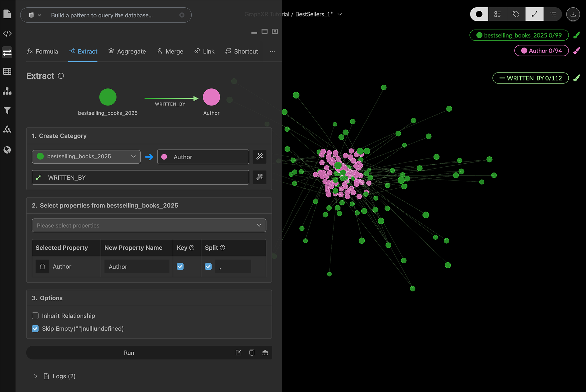Uncheck Skip Empty option
Screen dimensions: 586x392
pos(35,329)
